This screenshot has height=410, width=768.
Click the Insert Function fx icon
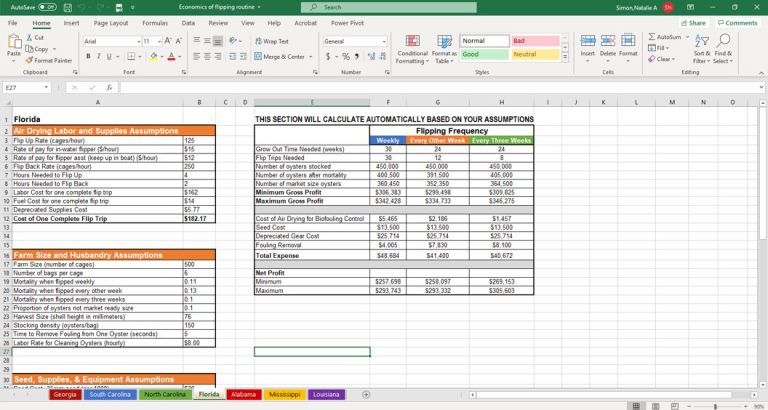[110, 88]
